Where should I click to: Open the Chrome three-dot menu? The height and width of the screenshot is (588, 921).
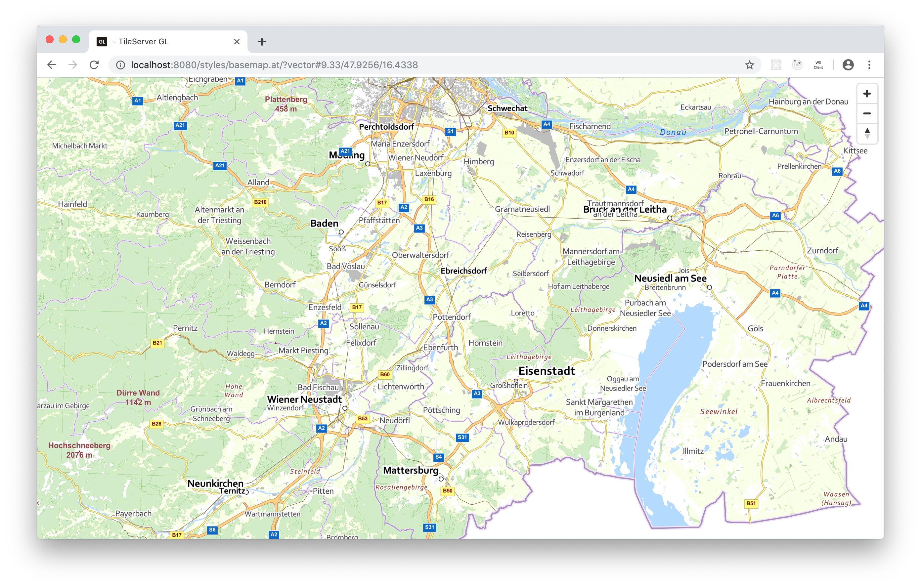tap(869, 65)
